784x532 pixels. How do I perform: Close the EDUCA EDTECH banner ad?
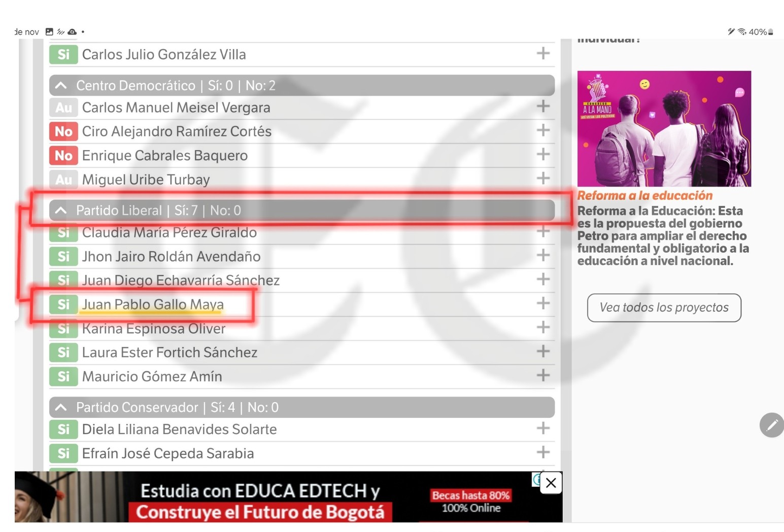click(551, 483)
